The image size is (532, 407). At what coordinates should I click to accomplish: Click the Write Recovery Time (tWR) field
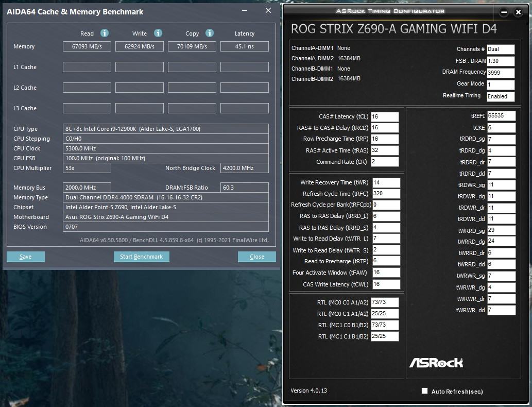point(386,182)
